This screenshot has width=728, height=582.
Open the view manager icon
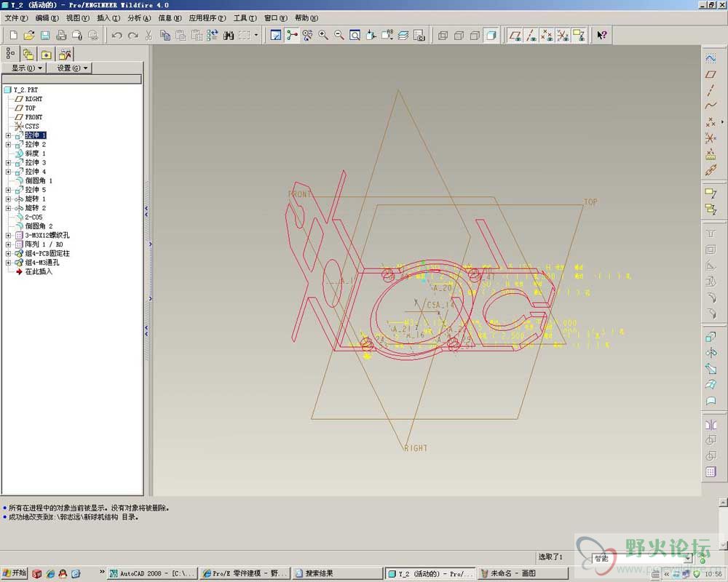coord(419,35)
